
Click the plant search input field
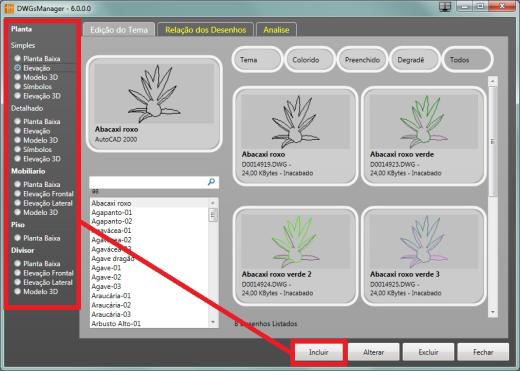pos(149,182)
